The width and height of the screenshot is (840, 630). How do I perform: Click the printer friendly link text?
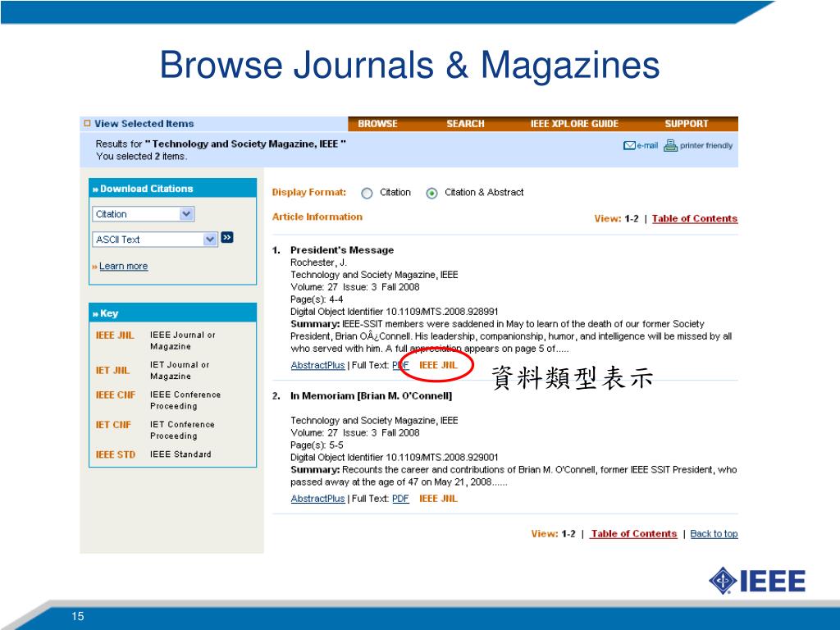pos(706,146)
